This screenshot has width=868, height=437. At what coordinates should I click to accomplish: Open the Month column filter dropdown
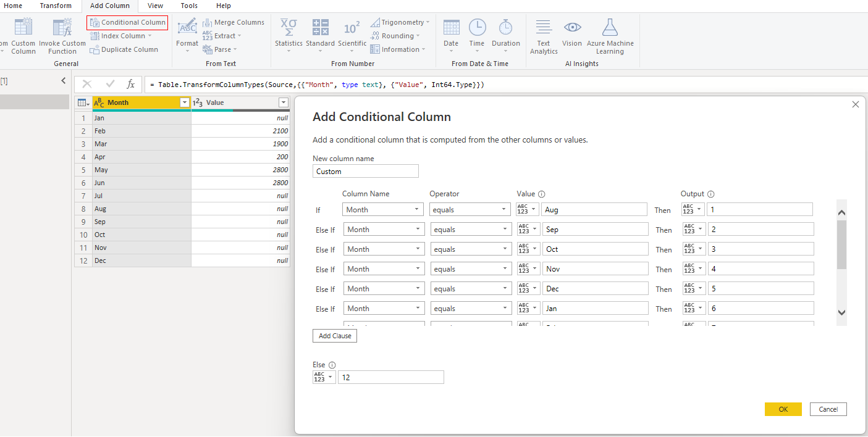coord(184,102)
